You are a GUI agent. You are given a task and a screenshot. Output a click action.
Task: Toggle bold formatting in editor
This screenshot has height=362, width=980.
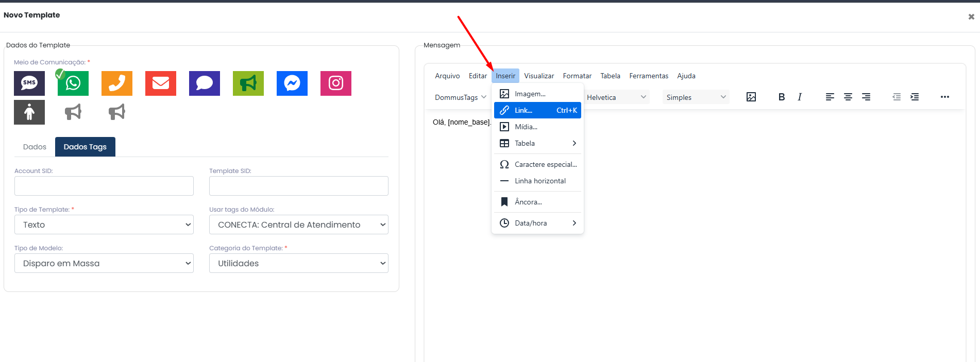[x=782, y=97]
